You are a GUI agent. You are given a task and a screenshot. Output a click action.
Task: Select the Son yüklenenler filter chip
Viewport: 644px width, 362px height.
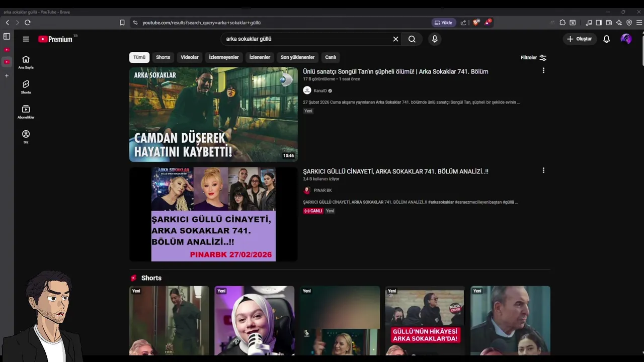297,57
